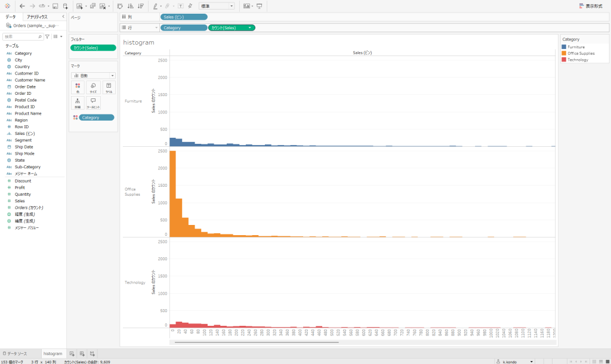Click the Save icon in toolbar
Image resolution: width=611 pixels, height=364 pixels.
click(55, 6)
